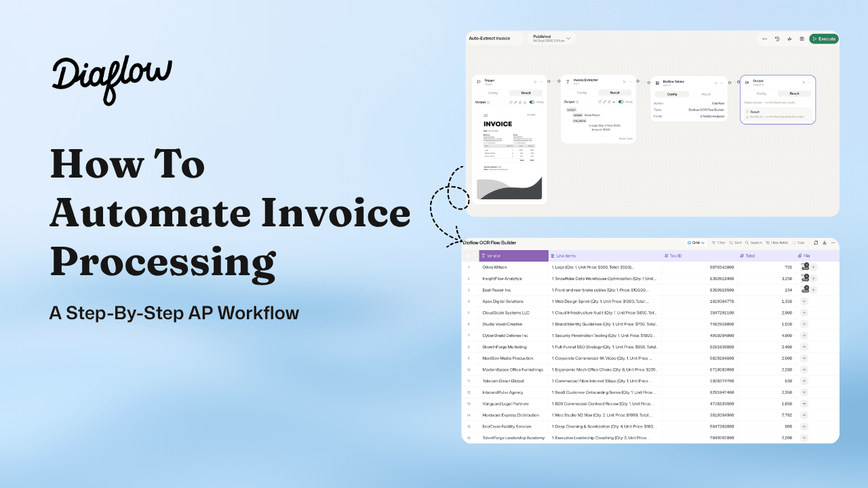
Task: Open the Grid view dropdown
Action: (696, 243)
